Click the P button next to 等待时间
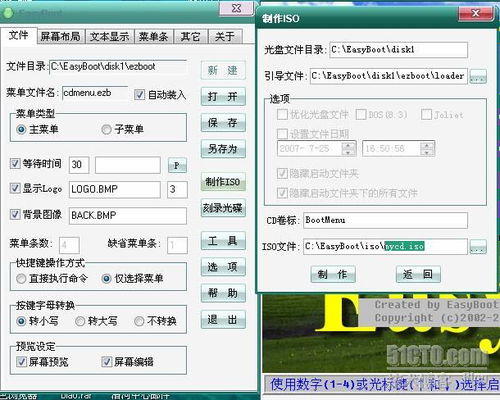This screenshot has height=400, width=500. 177,165
